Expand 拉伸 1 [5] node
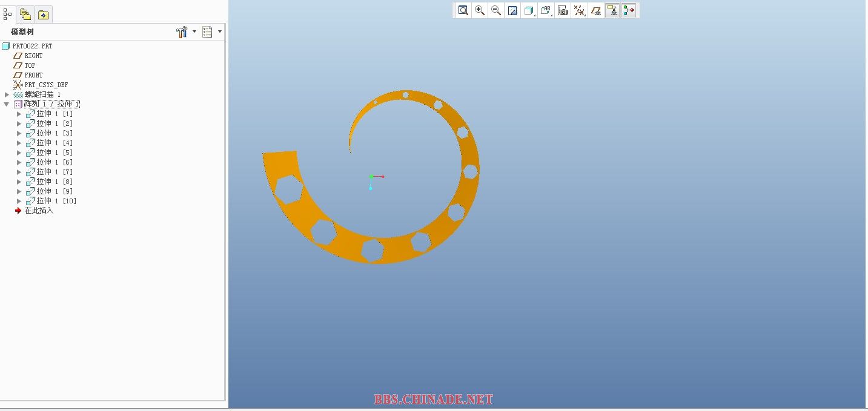 tap(19, 153)
